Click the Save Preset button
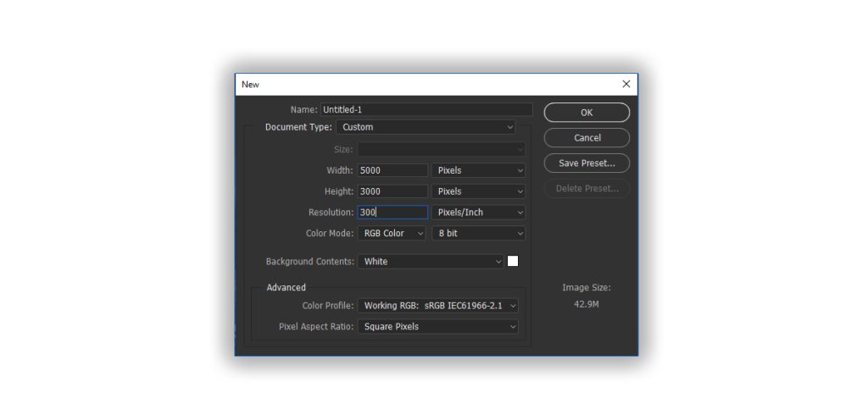Viewport: 868px width, 415px height. pos(587,163)
